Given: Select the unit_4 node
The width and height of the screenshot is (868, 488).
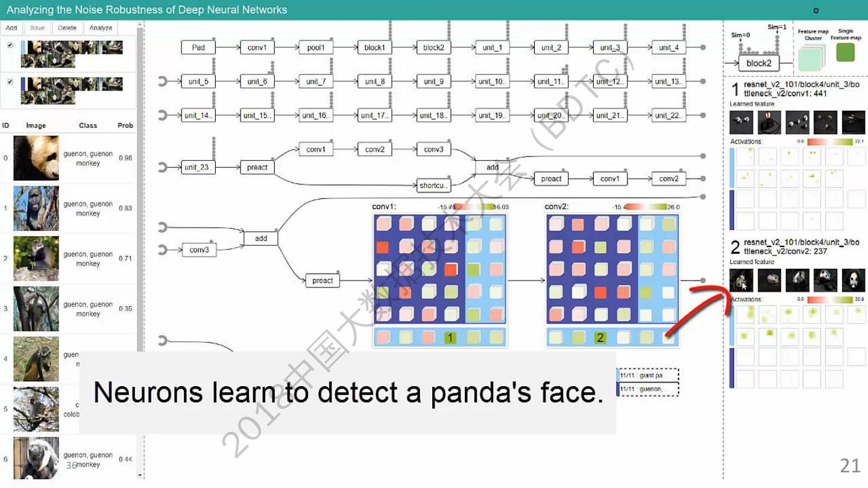Looking at the screenshot, I should pyautogui.click(x=668, y=48).
